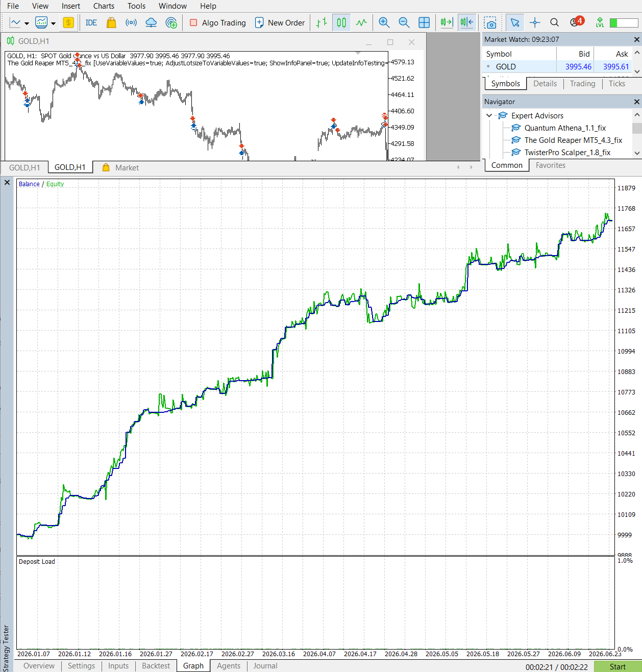This screenshot has height=672, width=642.
Task: Open the Market chart tab
Action: pyautogui.click(x=121, y=167)
